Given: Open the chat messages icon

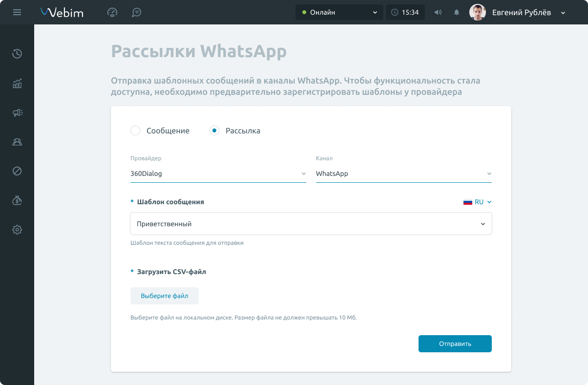Looking at the screenshot, I should pyautogui.click(x=137, y=13).
